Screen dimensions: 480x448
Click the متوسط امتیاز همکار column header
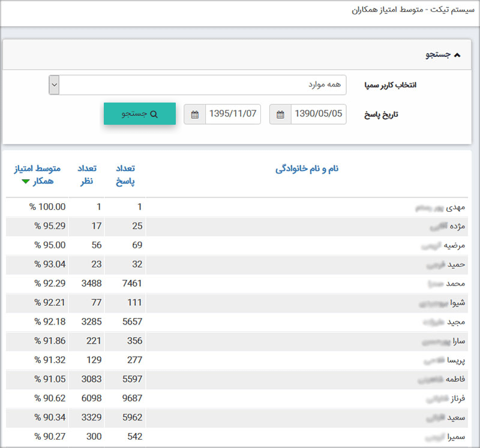[36, 169]
